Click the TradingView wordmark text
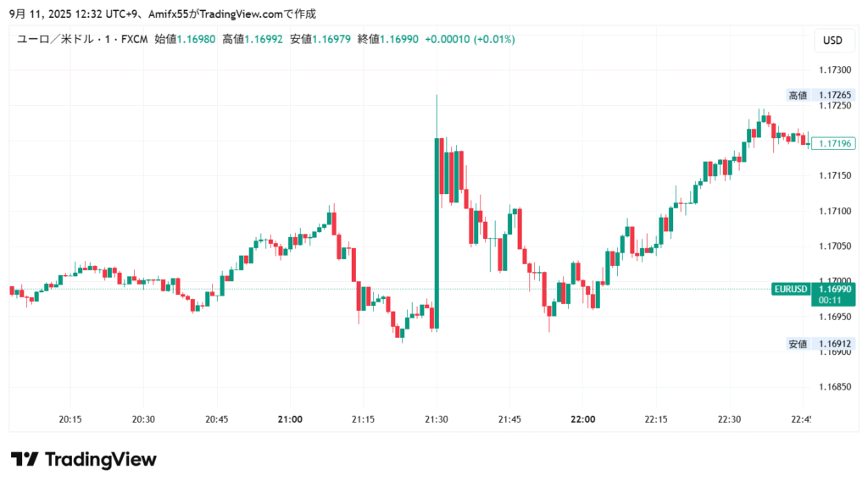 pos(100,459)
